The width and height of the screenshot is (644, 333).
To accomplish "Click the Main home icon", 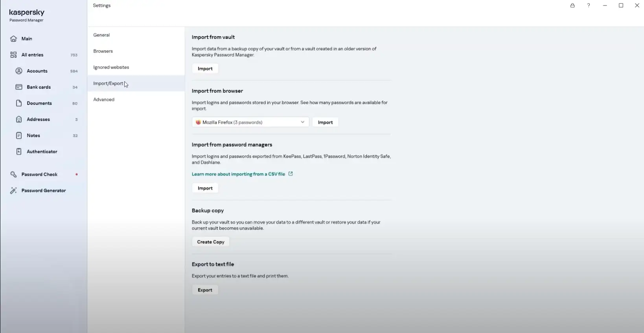I will point(13,39).
